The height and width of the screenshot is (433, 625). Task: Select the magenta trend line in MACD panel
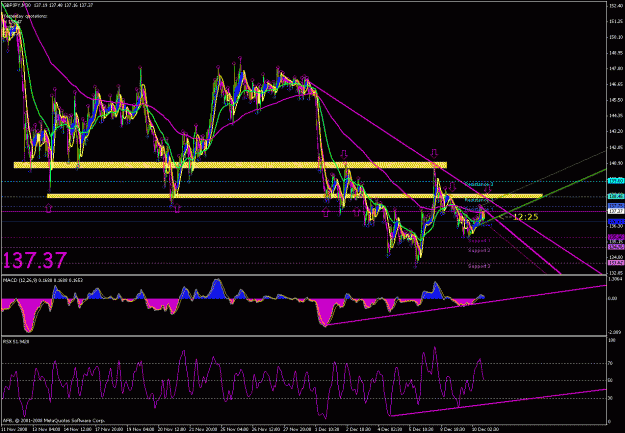(466, 305)
